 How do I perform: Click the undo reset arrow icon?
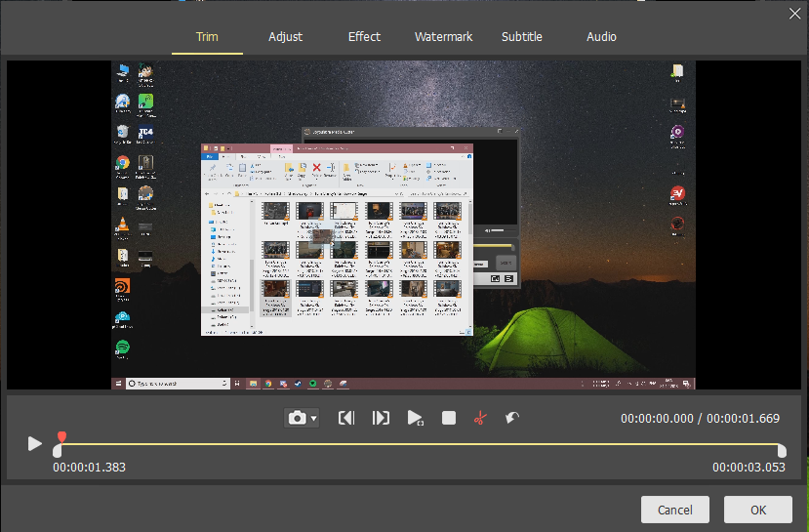pyautogui.click(x=511, y=418)
